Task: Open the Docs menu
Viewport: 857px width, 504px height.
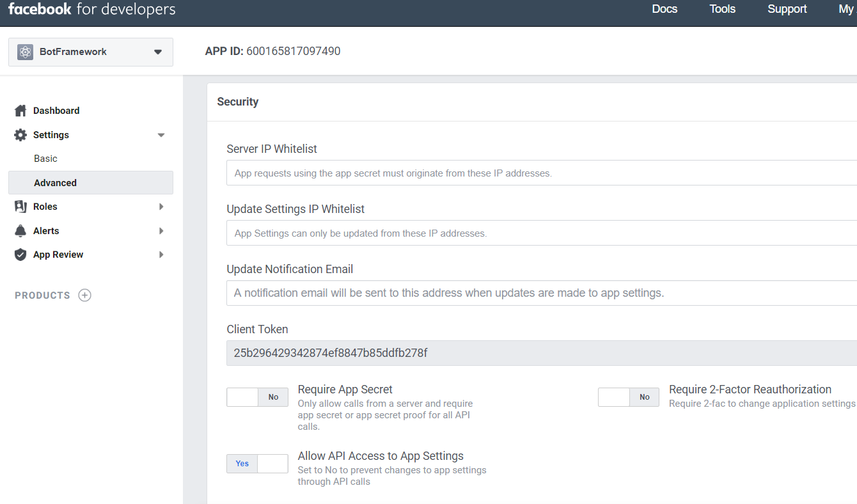Action: click(x=664, y=9)
